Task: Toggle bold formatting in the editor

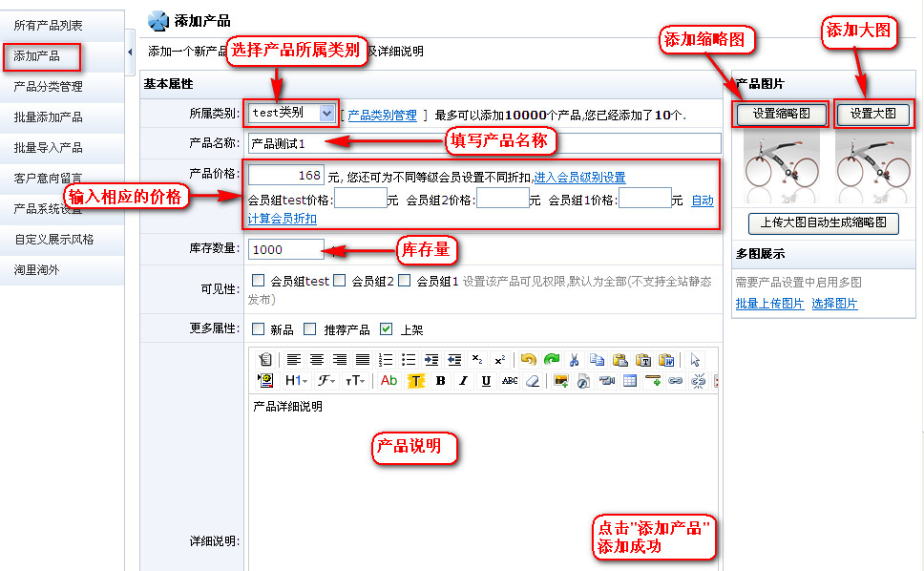Action: pyautogui.click(x=440, y=381)
